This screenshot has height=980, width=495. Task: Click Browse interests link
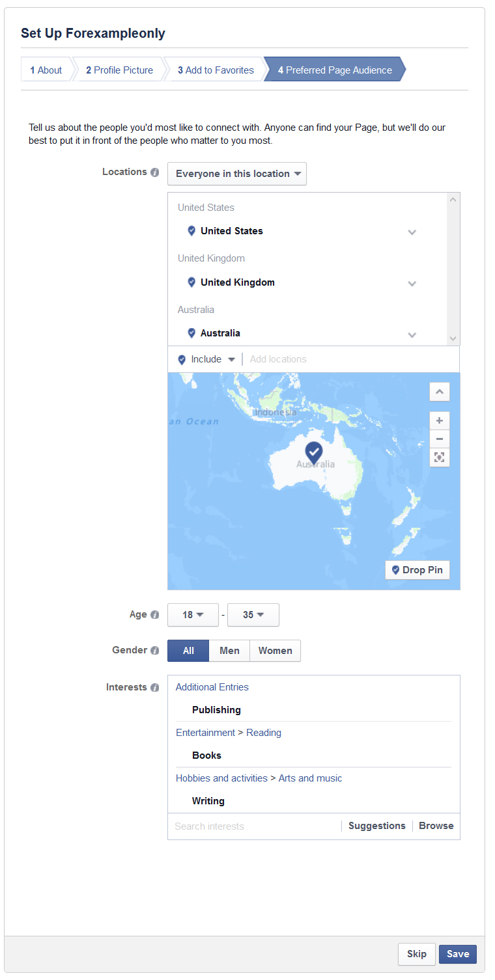(x=436, y=826)
